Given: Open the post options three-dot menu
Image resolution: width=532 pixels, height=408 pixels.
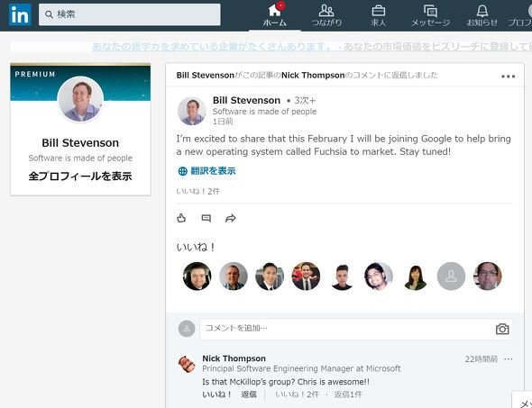Looking at the screenshot, I should (x=509, y=77).
